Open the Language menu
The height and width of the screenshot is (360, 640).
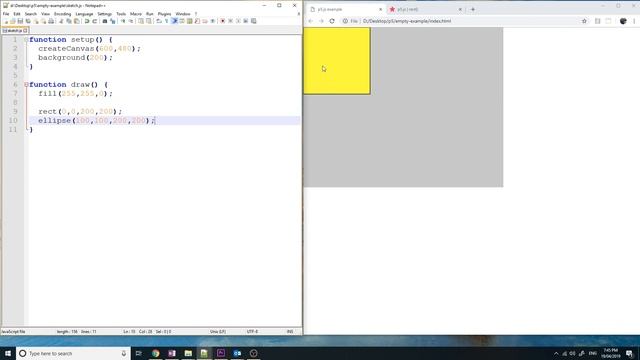[x=84, y=14]
